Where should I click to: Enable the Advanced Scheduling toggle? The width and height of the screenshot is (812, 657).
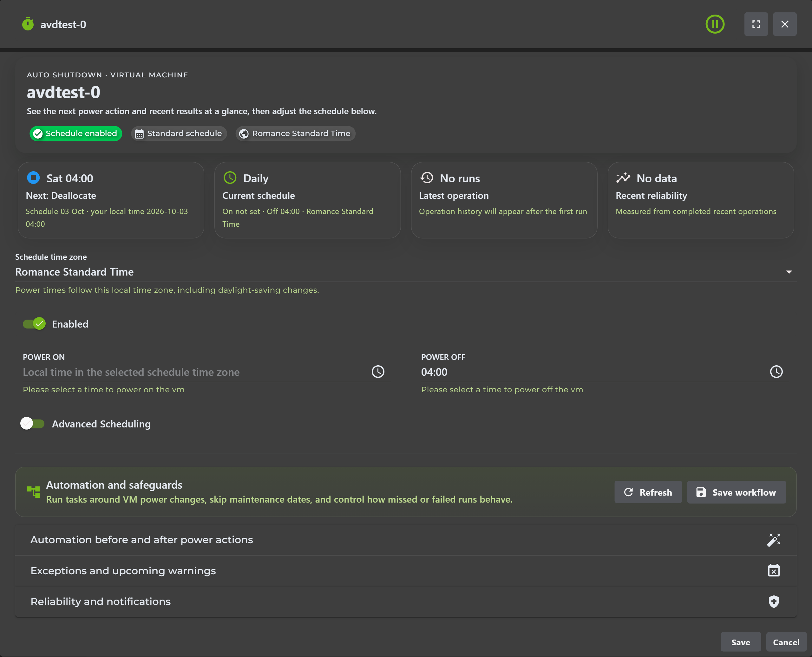point(33,424)
